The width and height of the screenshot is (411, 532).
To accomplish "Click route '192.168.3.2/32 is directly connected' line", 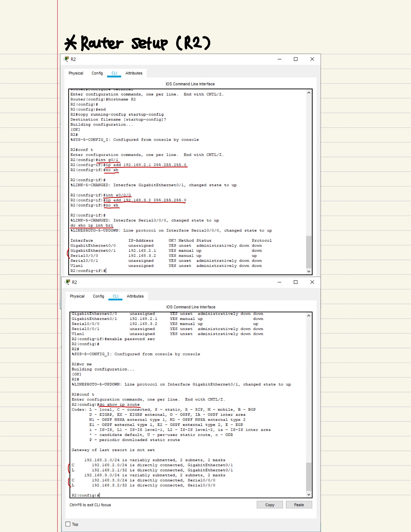I will pos(143,485).
